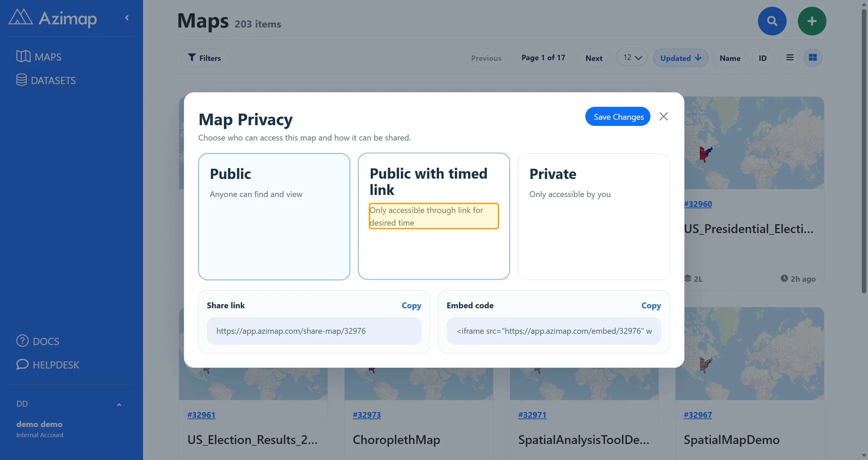
Task: Sort maps by Updated
Action: [680, 58]
